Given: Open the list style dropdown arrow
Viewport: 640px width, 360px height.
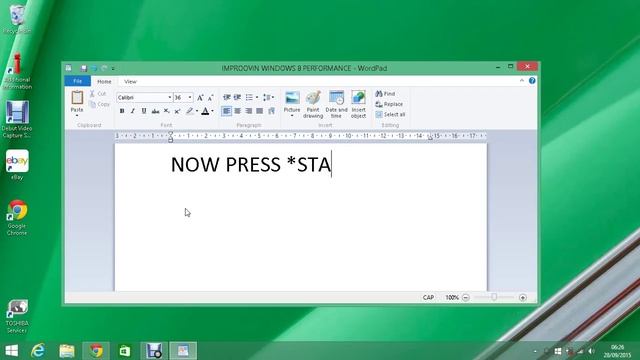Looking at the screenshot, I should coord(257,97).
